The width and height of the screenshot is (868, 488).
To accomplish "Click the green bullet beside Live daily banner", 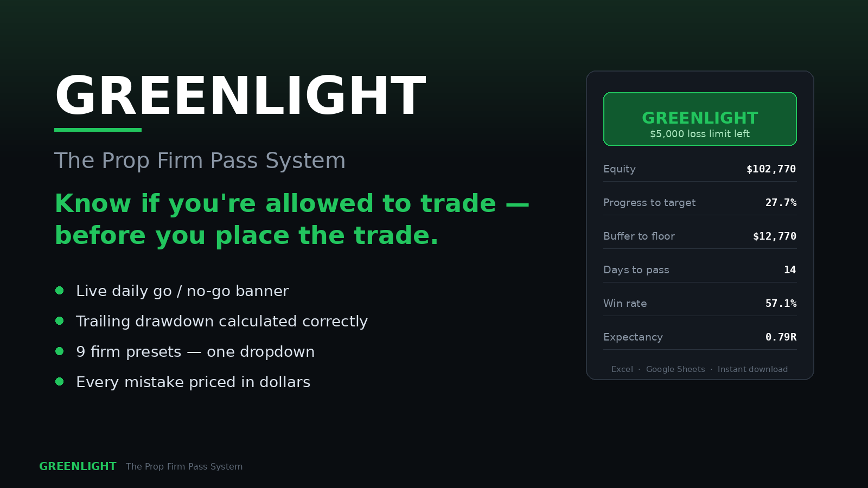I will click(x=60, y=291).
